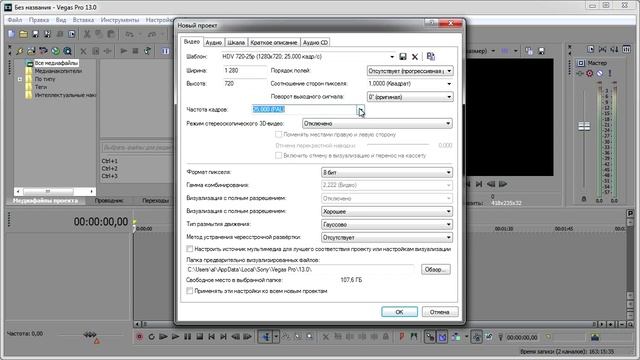Toggle crosstalk cancellation in render checkbox

click(x=278, y=156)
